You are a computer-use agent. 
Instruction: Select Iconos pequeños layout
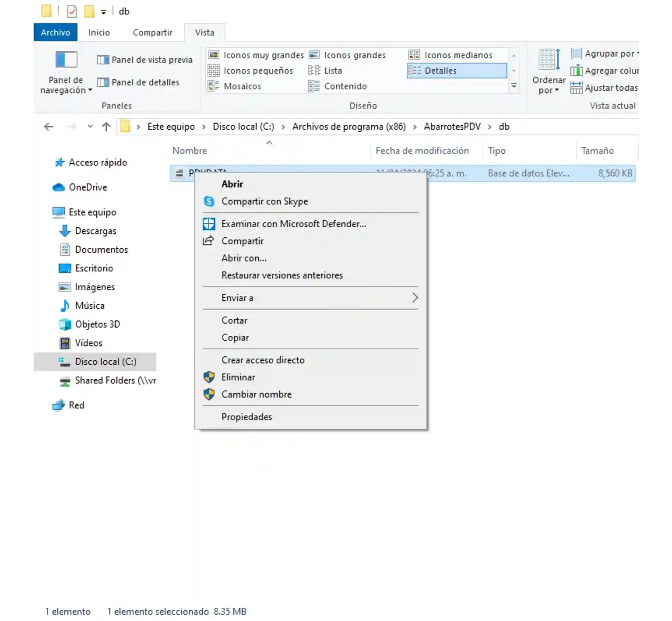coord(250,71)
